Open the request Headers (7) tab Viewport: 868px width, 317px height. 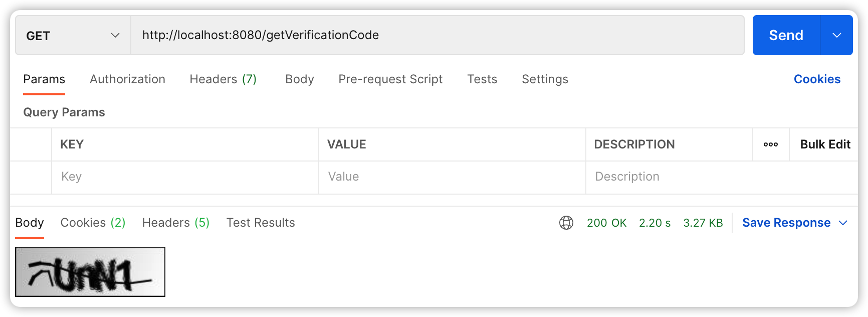(223, 79)
